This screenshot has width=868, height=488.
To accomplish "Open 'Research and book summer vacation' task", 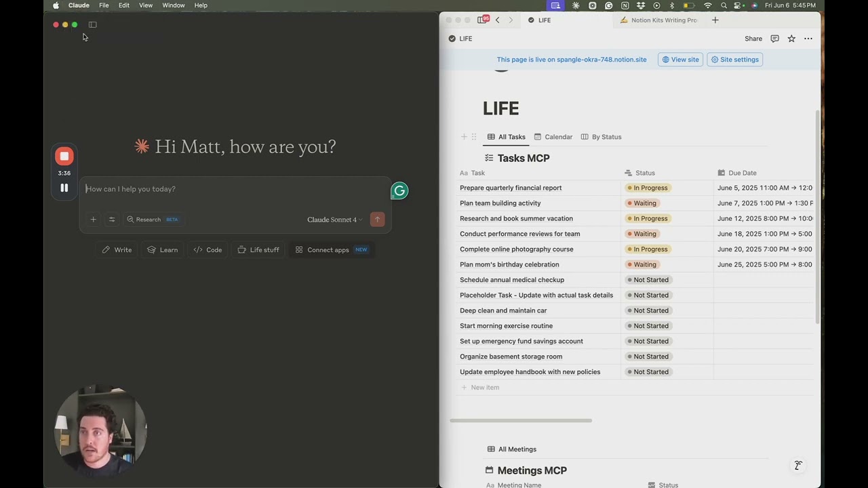I will [516, 219].
